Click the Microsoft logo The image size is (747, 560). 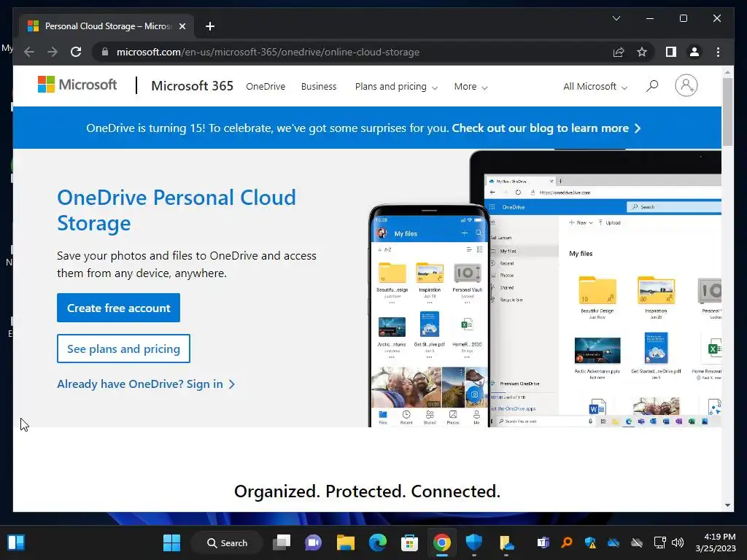click(77, 85)
